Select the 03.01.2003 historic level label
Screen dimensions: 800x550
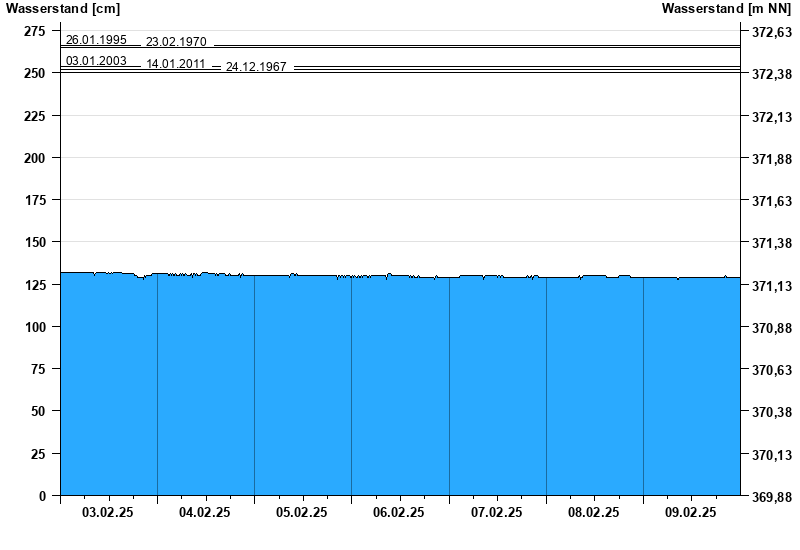pyautogui.click(x=96, y=61)
